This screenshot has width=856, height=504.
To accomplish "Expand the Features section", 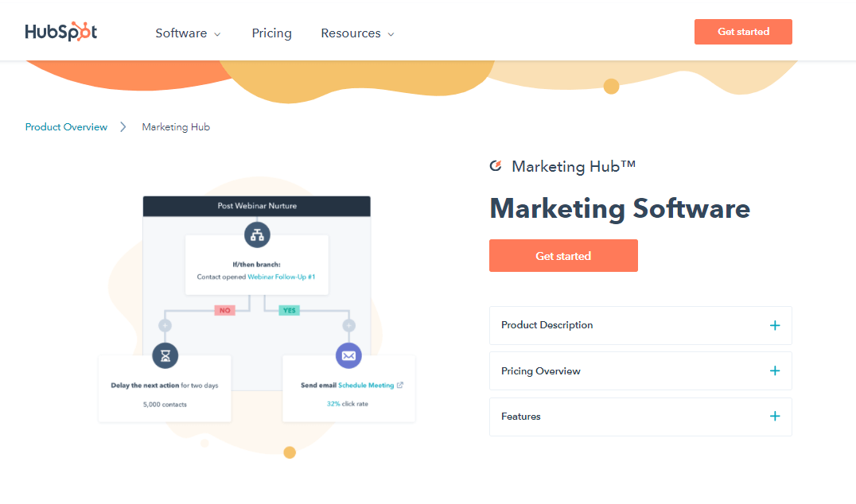I will click(640, 417).
